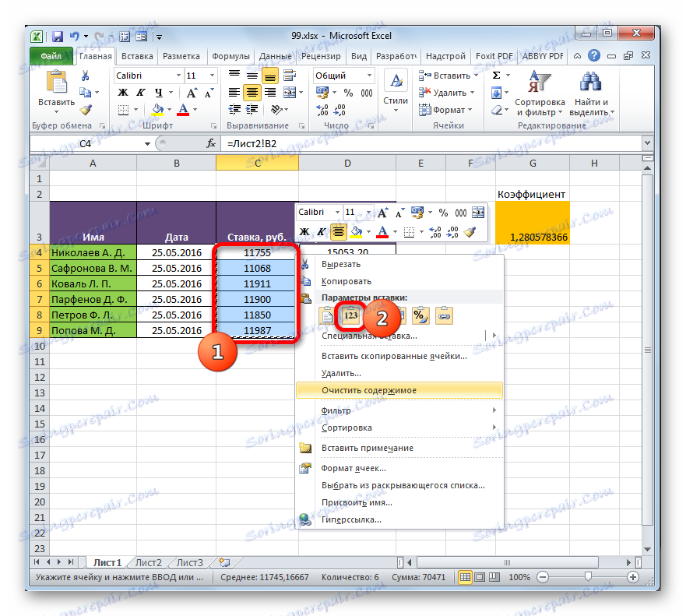Choose the paste values 123 option
The image size is (686, 616).
point(351,315)
